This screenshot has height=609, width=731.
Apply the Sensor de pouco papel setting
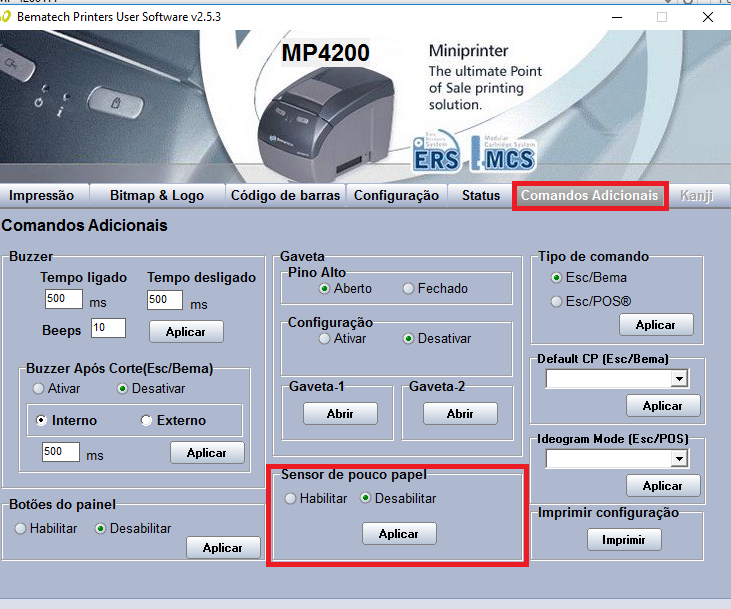(399, 534)
